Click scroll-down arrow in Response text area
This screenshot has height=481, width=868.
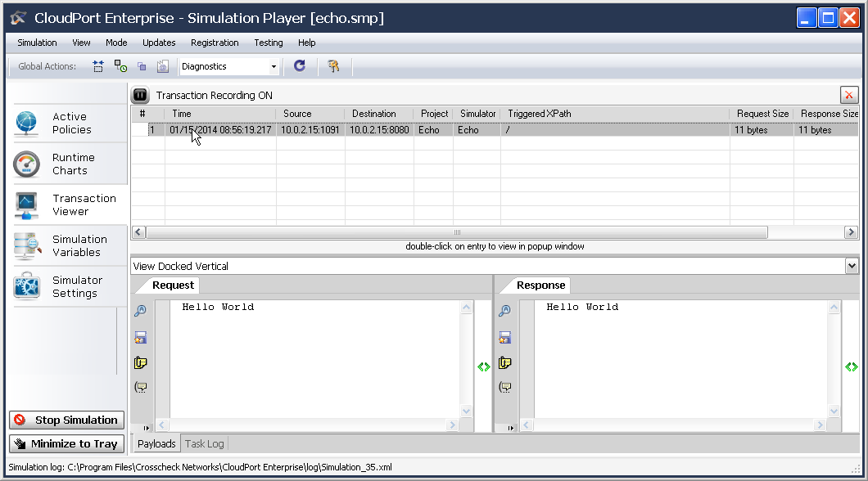click(x=834, y=411)
